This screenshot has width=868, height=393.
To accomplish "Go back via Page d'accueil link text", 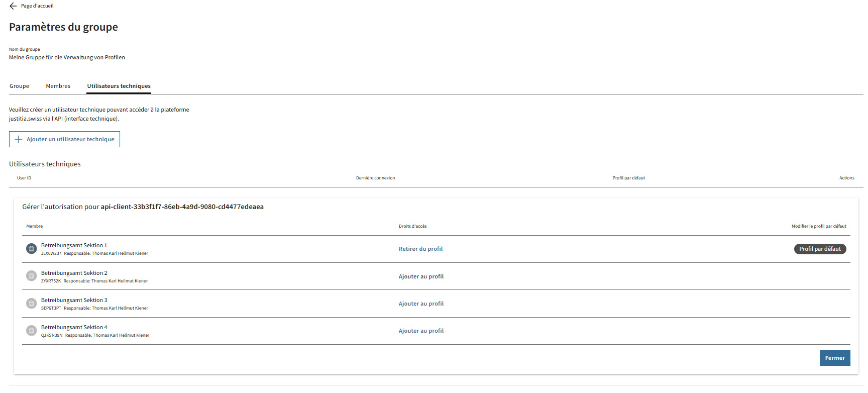I will point(37,6).
